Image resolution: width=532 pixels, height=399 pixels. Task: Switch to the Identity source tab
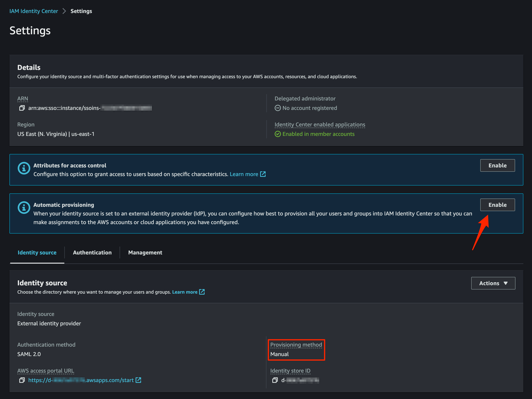coord(37,252)
